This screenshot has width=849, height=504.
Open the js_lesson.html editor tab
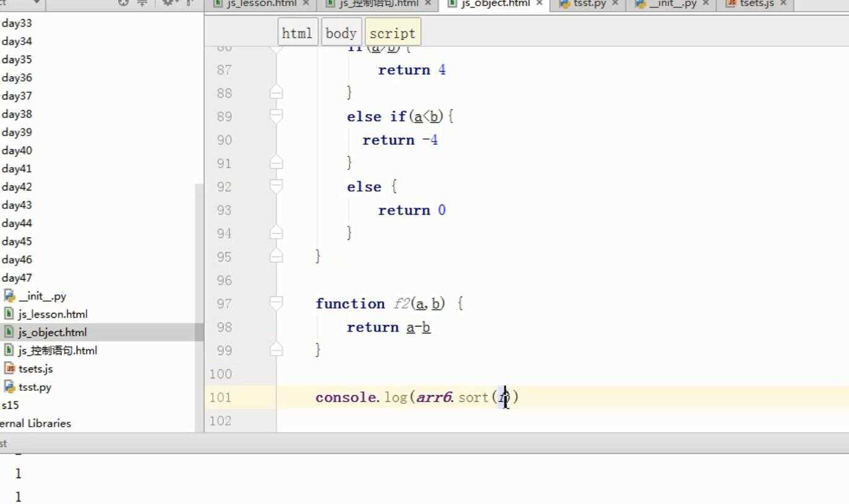point(262,4)
